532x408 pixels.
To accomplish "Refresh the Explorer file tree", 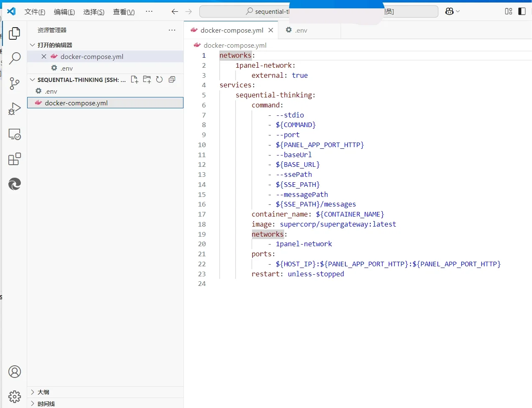I will [x=160, y=79].
